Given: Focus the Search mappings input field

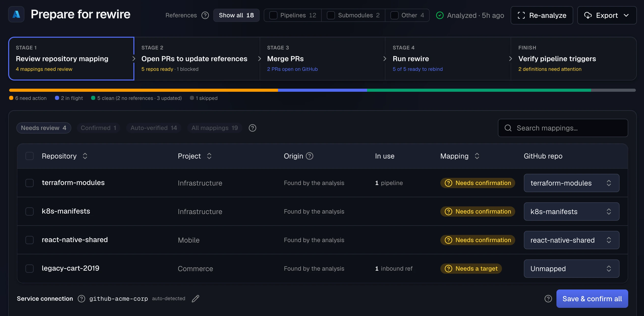Looking at the screenshot, I should (563, 128).
